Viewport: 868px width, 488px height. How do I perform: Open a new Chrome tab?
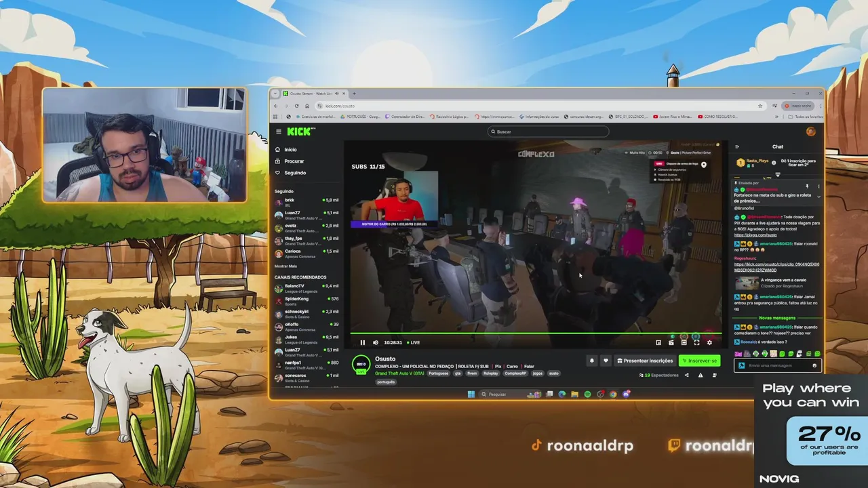click(x=354, y=94)
